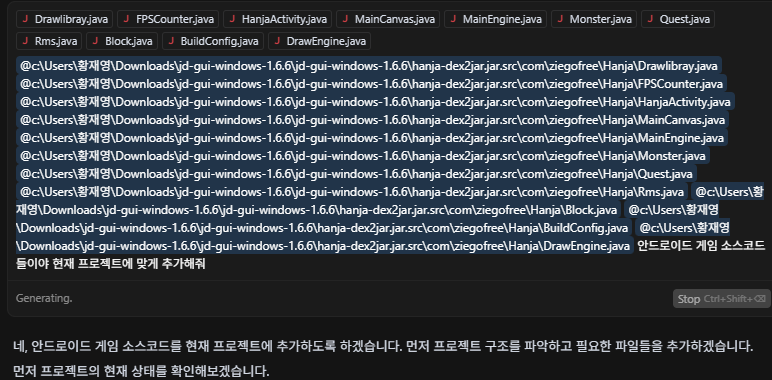The height and width of the screenshot is (380, 772).
Task: Select the @ mention path ending BuildConfig.java
Action: tap(322, 228)
